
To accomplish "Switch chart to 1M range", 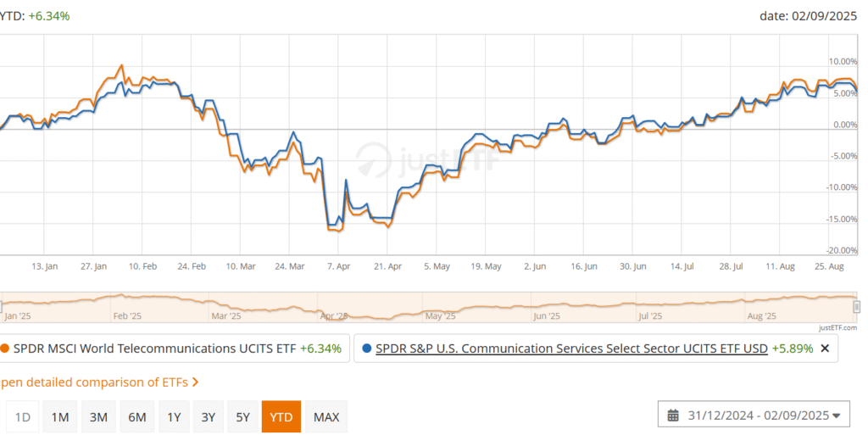I will tap(60, 416).
